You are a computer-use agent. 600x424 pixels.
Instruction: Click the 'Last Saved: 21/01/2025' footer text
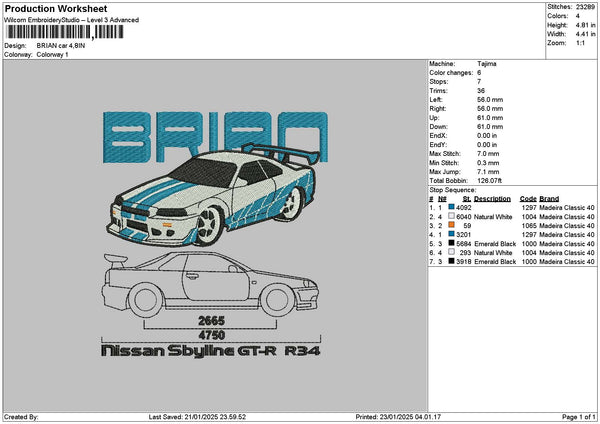pyautogui.click(x=197, y=417)
